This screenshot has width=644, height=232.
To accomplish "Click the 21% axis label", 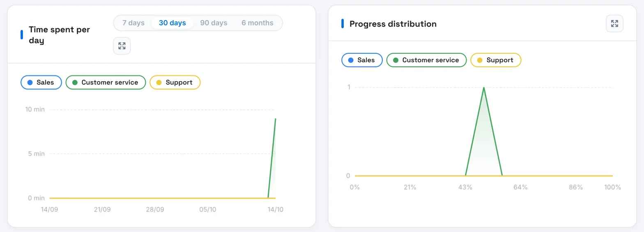I will [x=410, y=187].
